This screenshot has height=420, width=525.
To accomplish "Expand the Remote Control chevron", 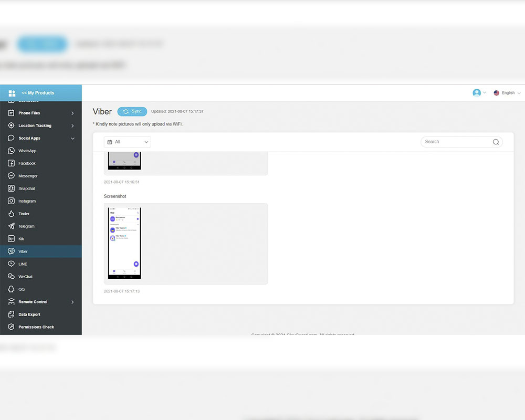I will (72, 302).
